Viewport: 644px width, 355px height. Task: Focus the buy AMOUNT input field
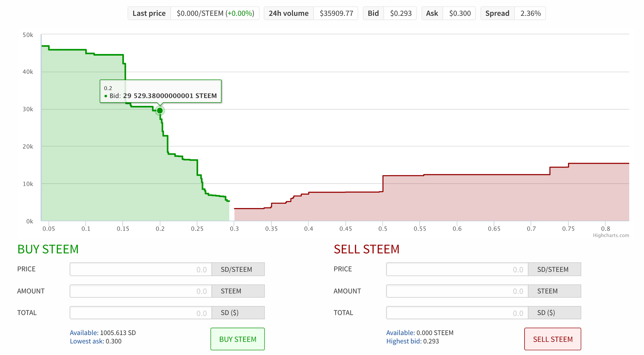[x=141, y=291]
